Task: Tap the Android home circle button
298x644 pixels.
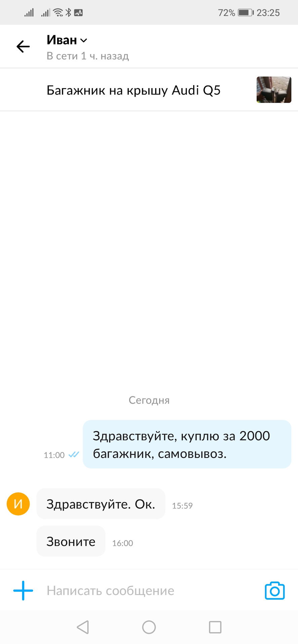Action: [x=149, y=627]
